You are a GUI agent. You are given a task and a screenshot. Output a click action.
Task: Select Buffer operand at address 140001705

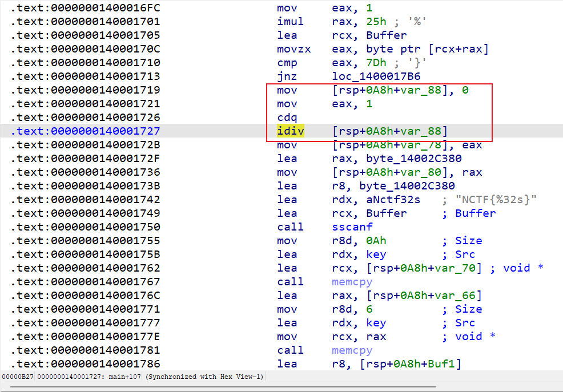click(x=386, y=35)
